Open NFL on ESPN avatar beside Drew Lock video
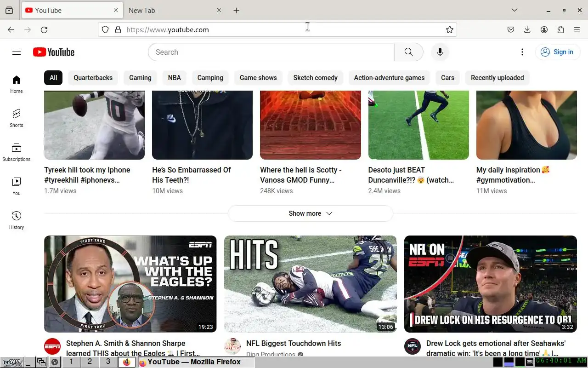Image resolution: width=588 pixels, height=368 pixels. 413,346
